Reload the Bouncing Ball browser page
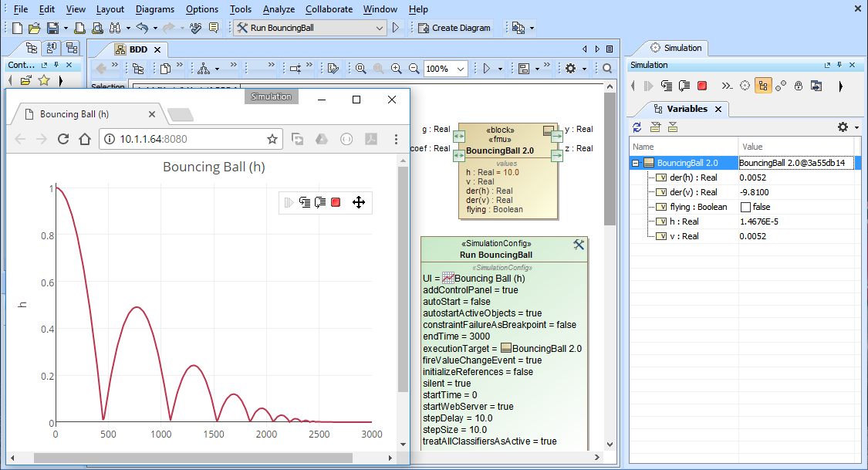The image size is (868, 470). pyautogui.click(x=63, y=139)
